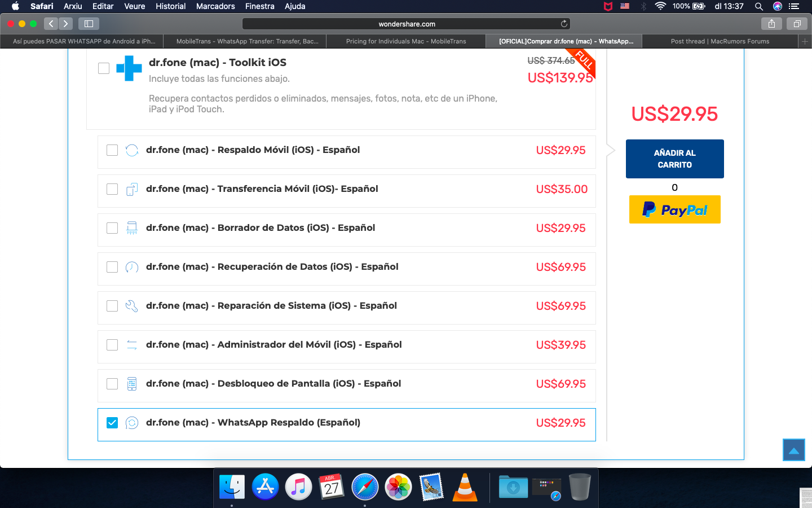Viewport: 812px width, 508px height.
Task: Click the WhatsApp Respaldo (Español) title
Action: tap(253, 422)
